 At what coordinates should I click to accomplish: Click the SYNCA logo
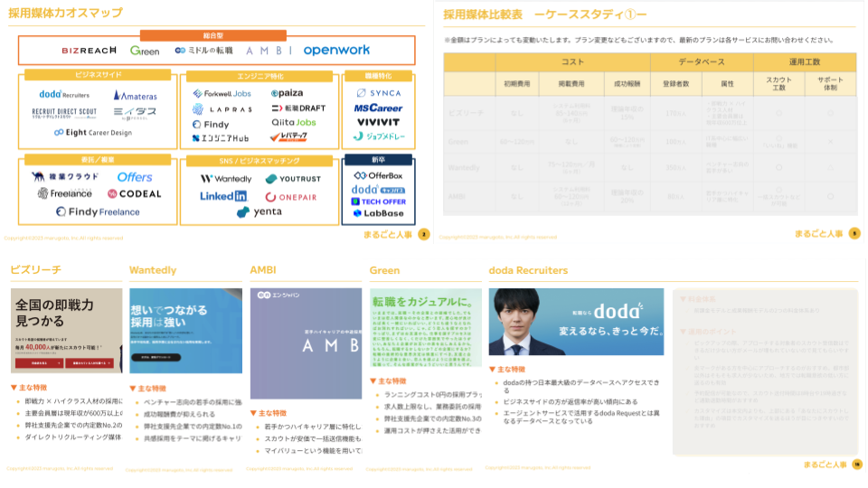pos(379,93)
